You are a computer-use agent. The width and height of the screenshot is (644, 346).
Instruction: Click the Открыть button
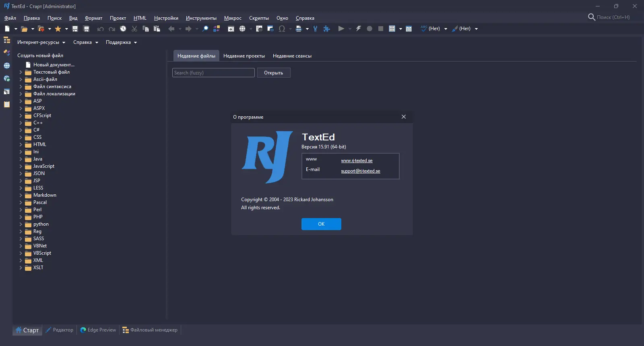coord(274,73)
